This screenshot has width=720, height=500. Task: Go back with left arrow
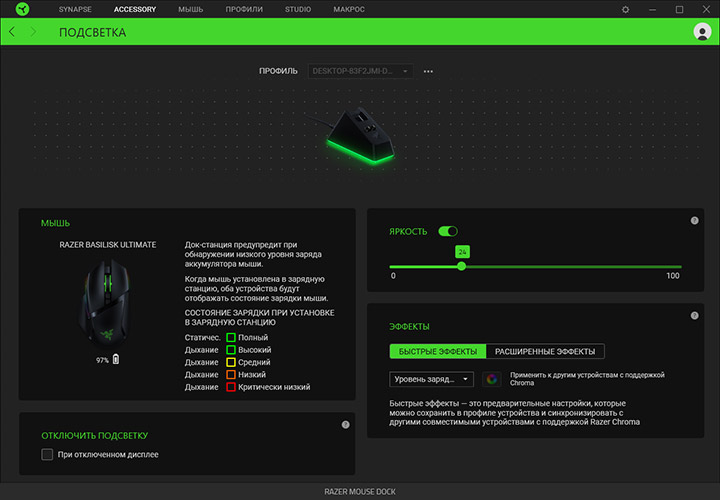click(12, 32)
